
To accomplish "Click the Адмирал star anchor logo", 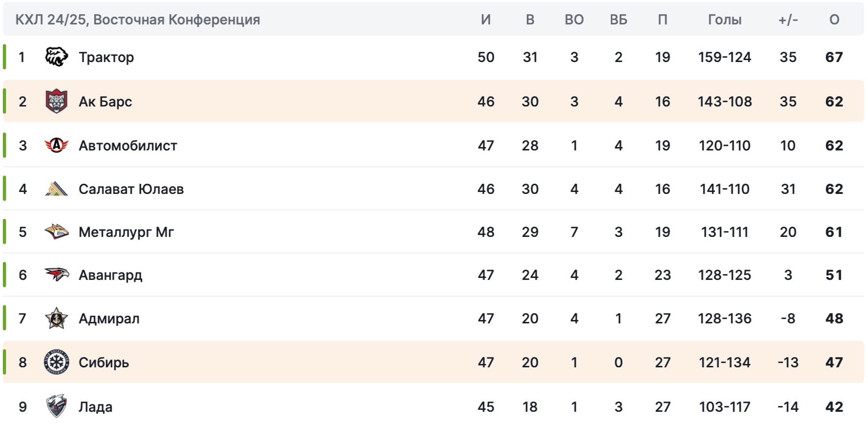I will tap(56, 318).
